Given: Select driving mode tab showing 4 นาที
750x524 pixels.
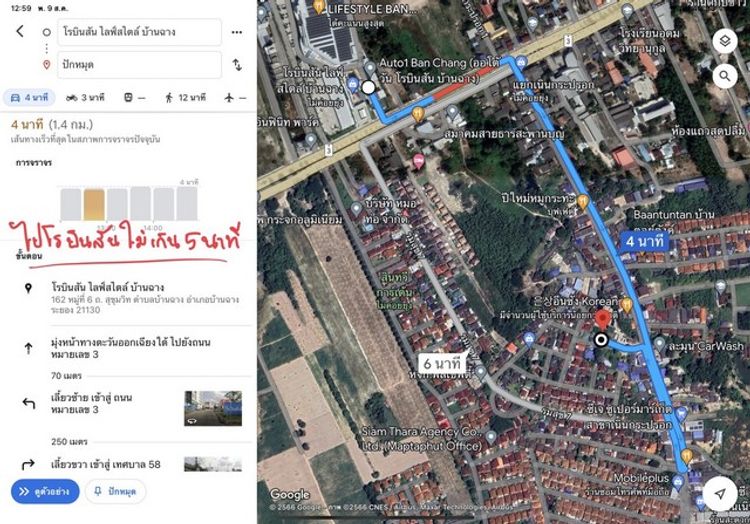Looking at the screenshot, I should (29, 97).
